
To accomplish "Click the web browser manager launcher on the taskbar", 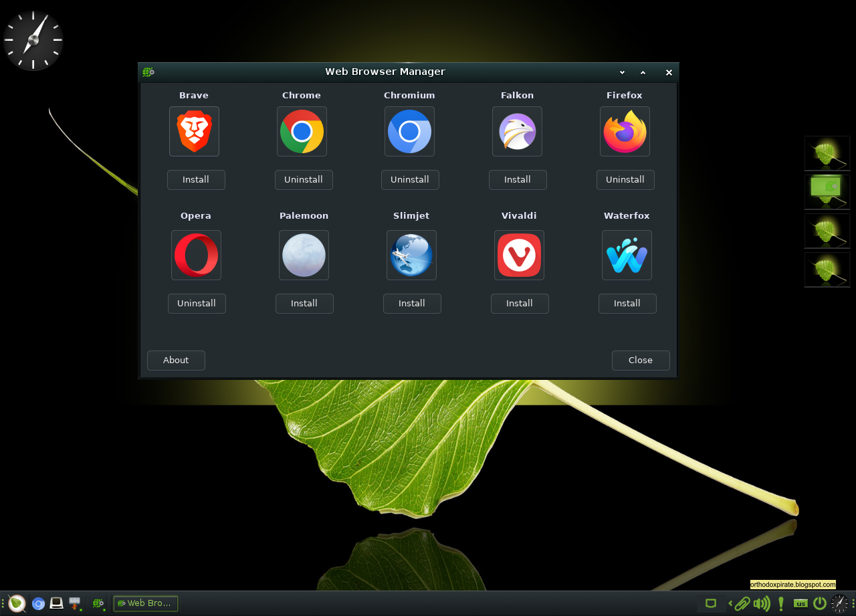I will pyautogui.click(x=98, y=603).
